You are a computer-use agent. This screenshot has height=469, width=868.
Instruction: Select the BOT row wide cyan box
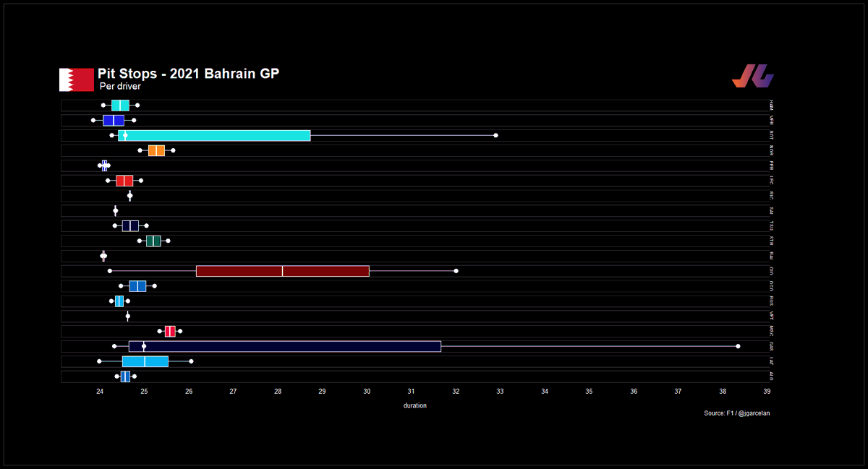pos(214,135)
